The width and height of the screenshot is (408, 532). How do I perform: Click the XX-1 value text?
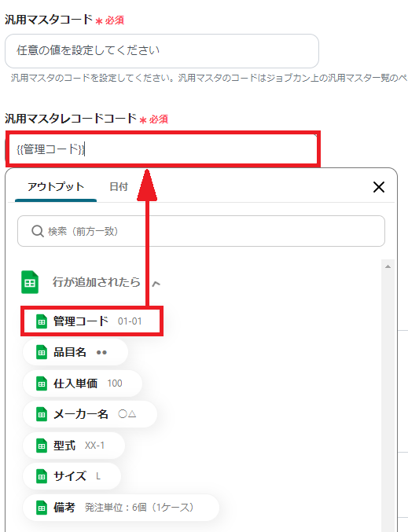(x=94, y=446)
